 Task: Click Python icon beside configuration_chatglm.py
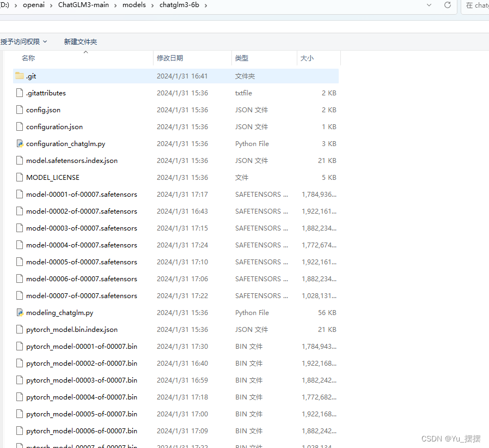(x=20, y=143)
